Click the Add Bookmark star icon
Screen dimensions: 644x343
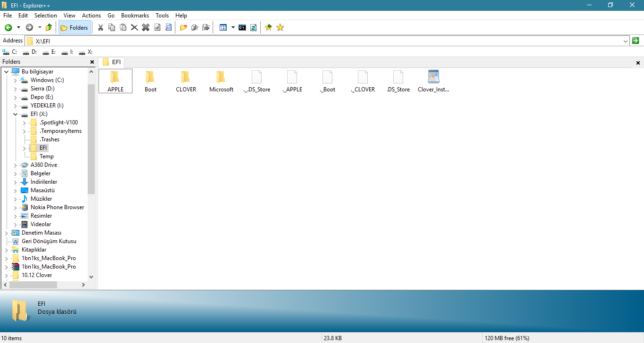coord(268,27)
